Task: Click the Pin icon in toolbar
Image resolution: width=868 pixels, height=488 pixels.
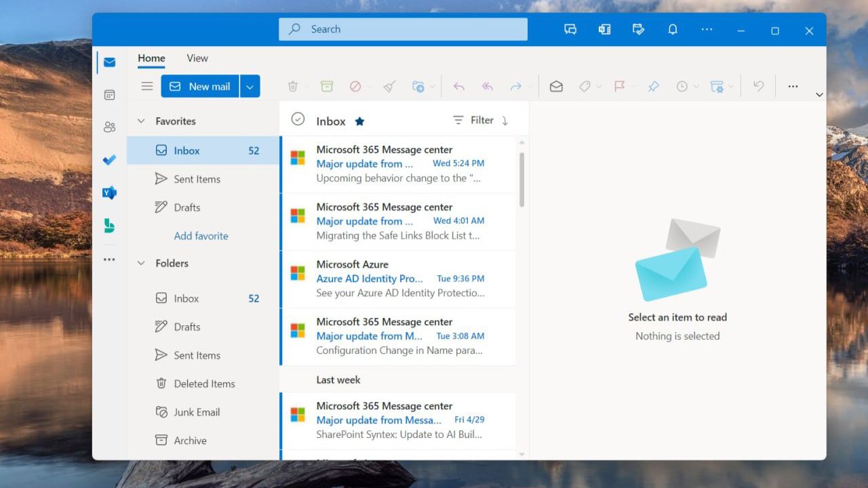Action: tap(654, 86)
